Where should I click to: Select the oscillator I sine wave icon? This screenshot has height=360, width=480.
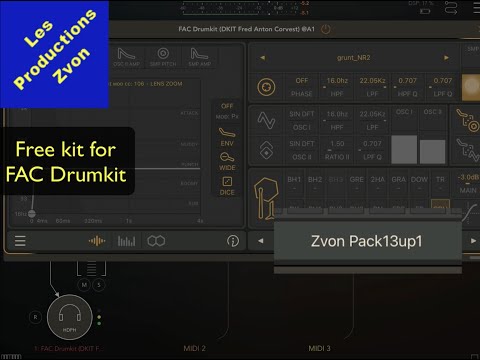pyautogui.click(x=266, y=120)
